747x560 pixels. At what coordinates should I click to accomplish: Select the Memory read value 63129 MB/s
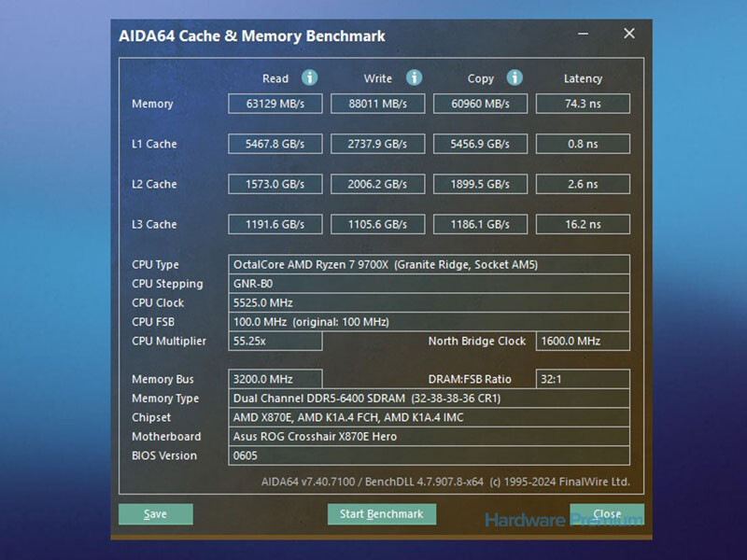pyautogui.click(x=275, y=104)
